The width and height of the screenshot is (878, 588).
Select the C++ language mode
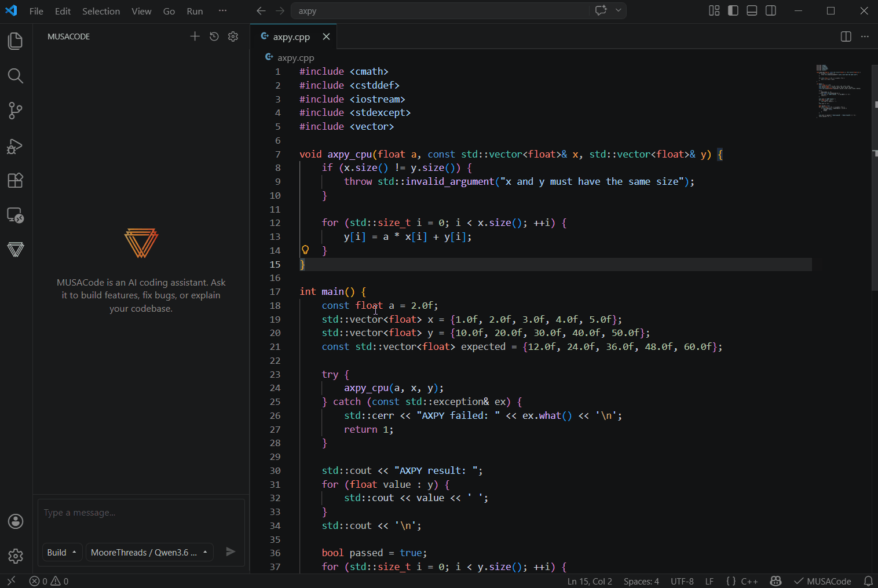[x=749, y=581]
